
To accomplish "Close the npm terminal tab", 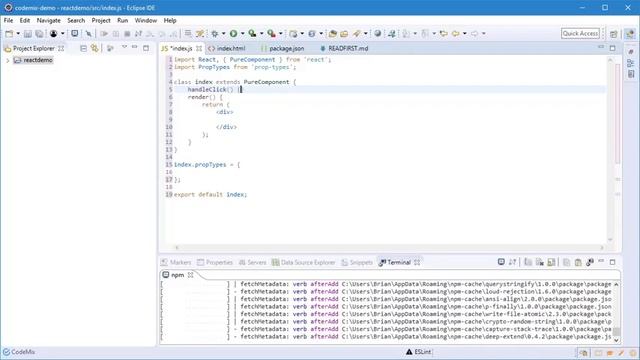I will tap(190, 275).
